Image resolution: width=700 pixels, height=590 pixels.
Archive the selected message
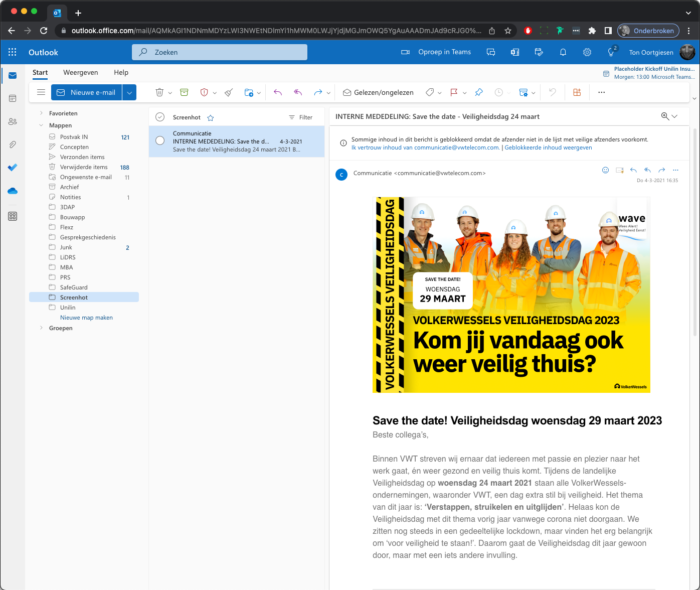click(x=184, y=92)
